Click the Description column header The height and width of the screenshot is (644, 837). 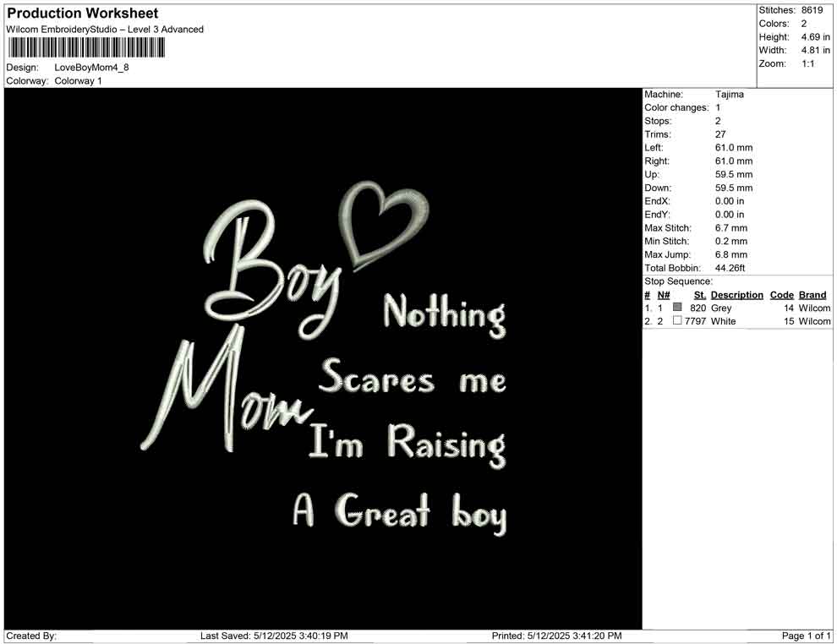pos(736,294)
